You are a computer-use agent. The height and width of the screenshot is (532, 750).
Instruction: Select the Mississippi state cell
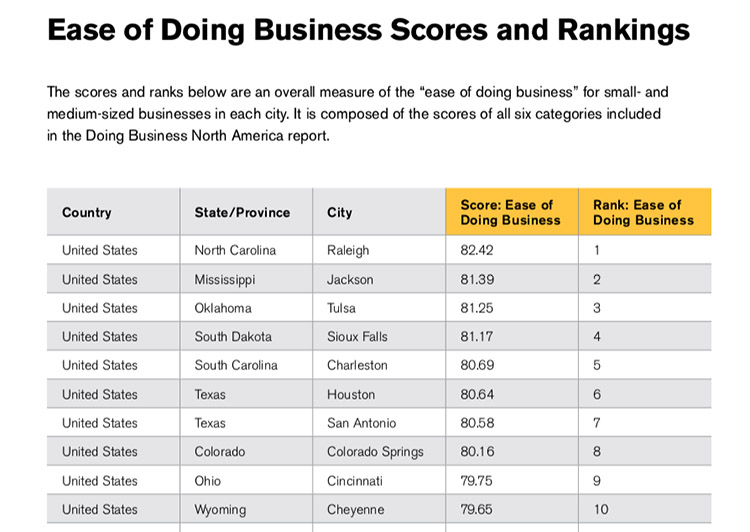pyautogui.click(x=225, y=280)
